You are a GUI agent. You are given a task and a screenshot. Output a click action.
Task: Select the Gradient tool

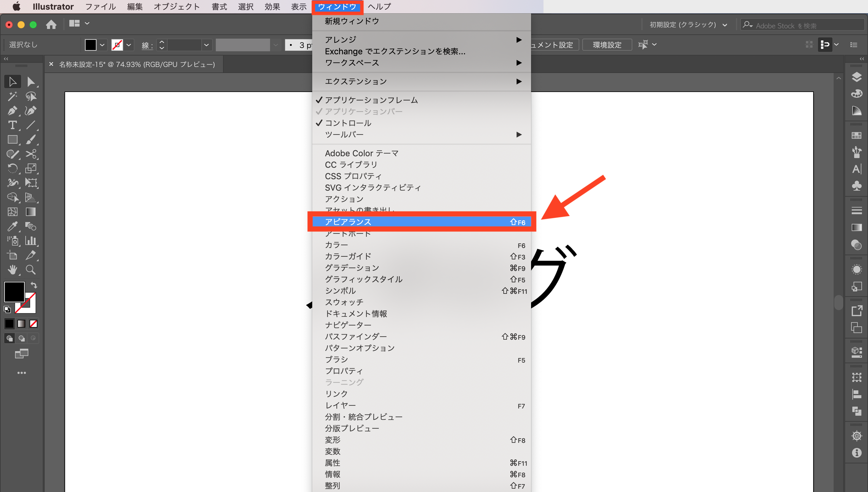point(31,212)
